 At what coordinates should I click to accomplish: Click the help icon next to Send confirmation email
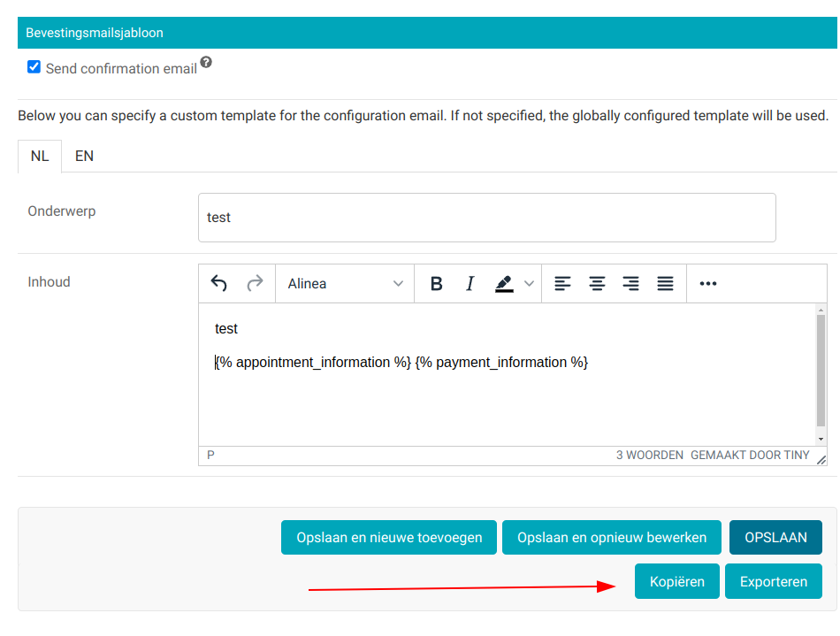(206, 62)
